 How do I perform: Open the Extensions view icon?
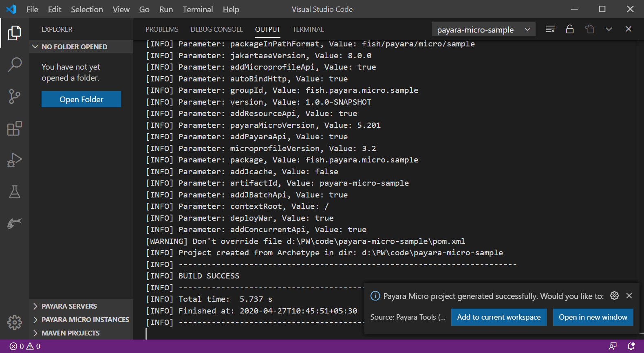click(15, 128)
